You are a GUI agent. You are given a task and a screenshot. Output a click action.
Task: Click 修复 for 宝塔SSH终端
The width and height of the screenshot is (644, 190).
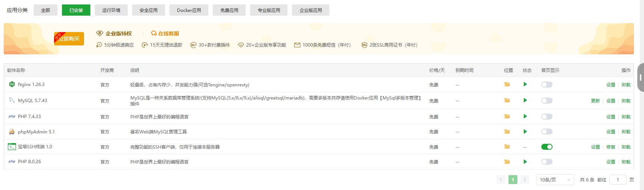tap(611, 147)
